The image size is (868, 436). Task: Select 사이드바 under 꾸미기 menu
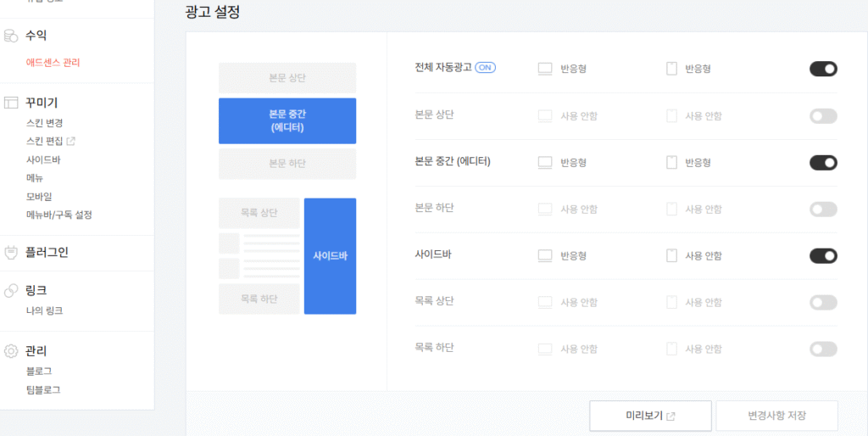(42, 160)
